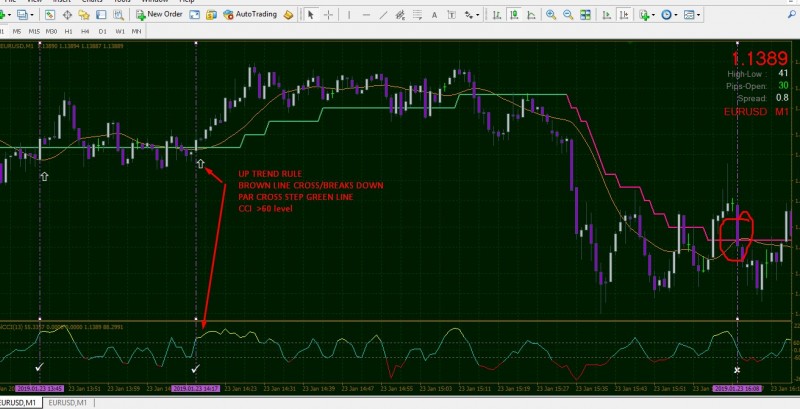
Task: Expand the Periods dropdown arrow
Action: (676, 15)
